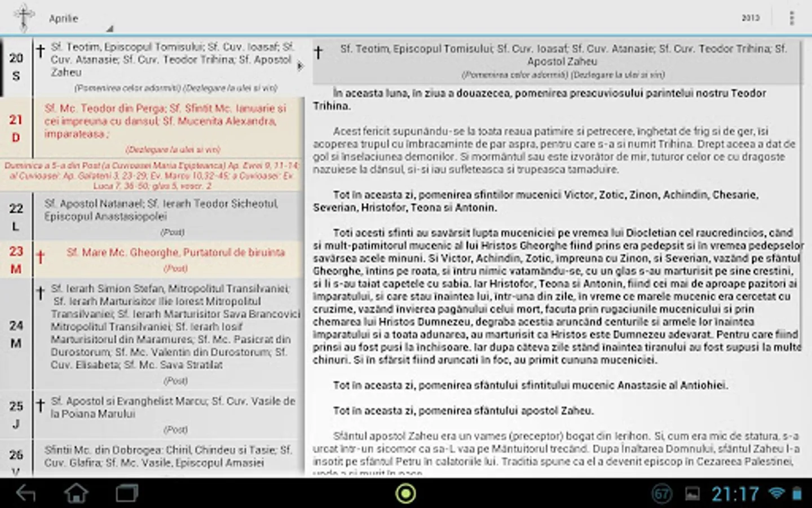812x508 pixels.
Task: Select day 24 Sf. Ierarh Simion Stefan entry
Action: coord(152,334)
